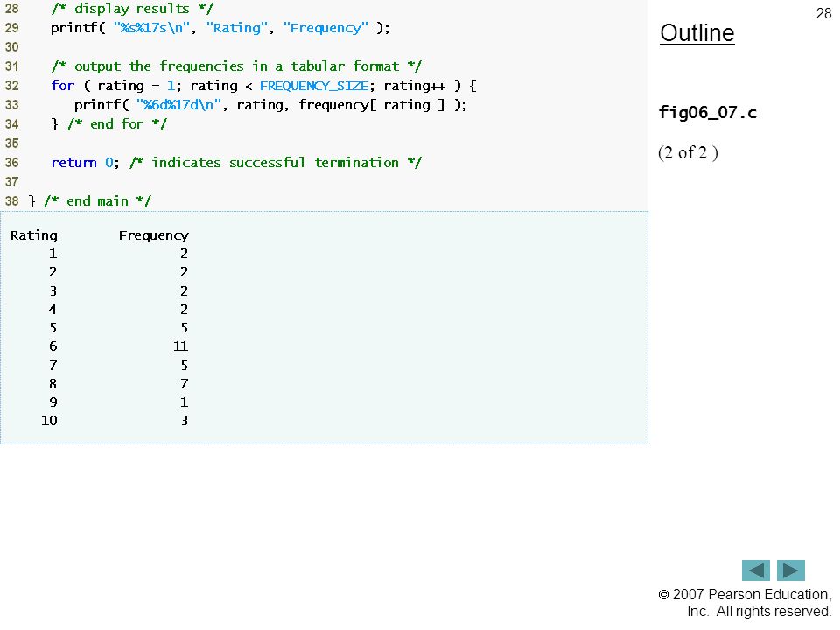Click frequency value 11 in output

point(180,346)
